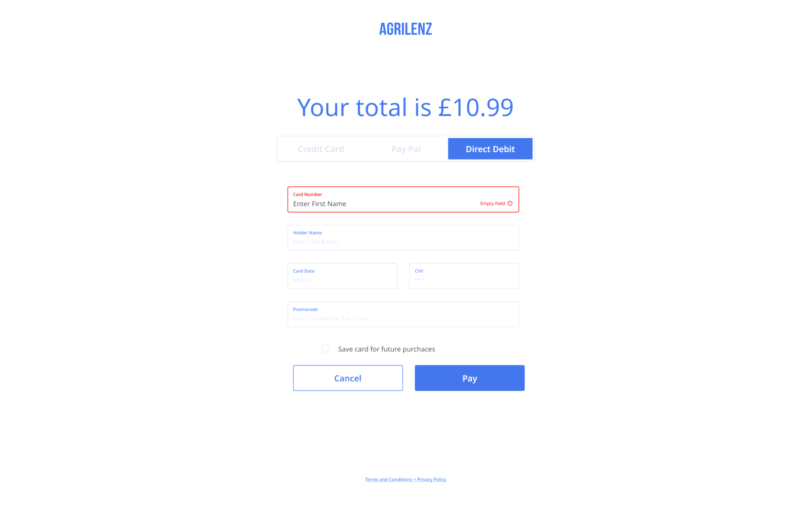Image resolution: width=812 pixels, height=507 pixels.
Task: Click the AGRILENZ logo
Action: [405, 29]
